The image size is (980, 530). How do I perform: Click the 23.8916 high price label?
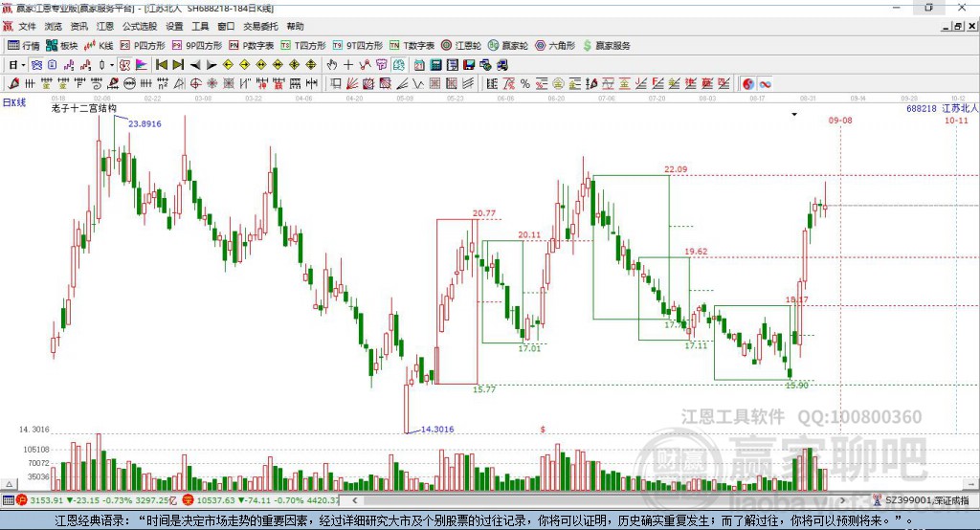pos(145,123)
